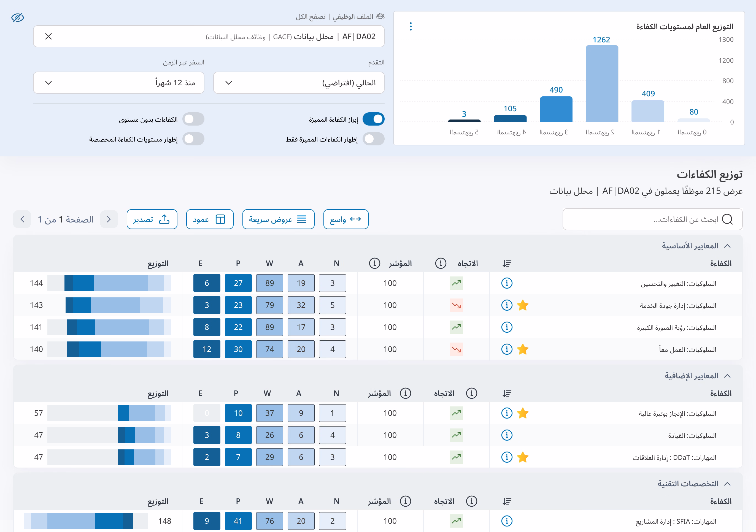Open info icon for القيادة row
Image resolution: width=756 pixels, height=532 pixels.
pos(507,435)
